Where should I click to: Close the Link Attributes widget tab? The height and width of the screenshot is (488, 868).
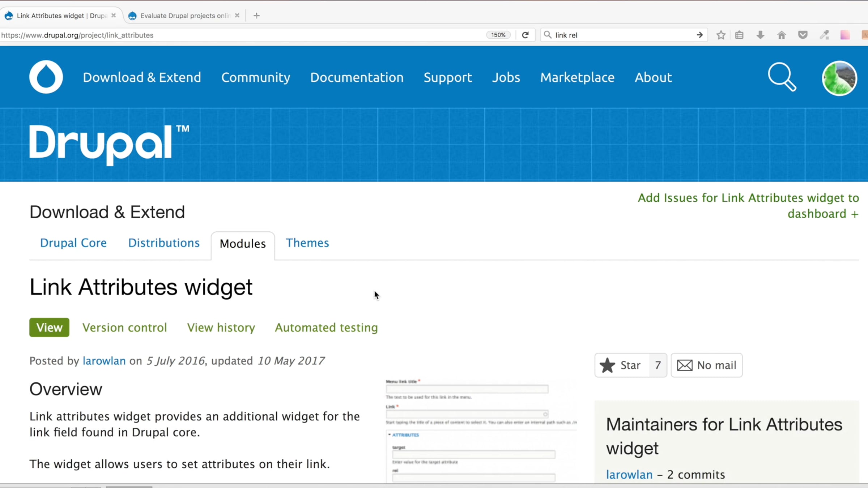(x=114, y=16)
